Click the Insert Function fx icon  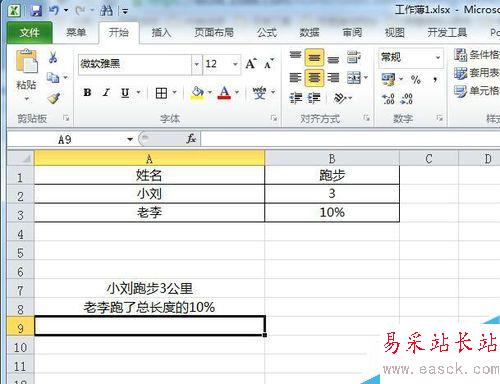click(x=191, y=138)
